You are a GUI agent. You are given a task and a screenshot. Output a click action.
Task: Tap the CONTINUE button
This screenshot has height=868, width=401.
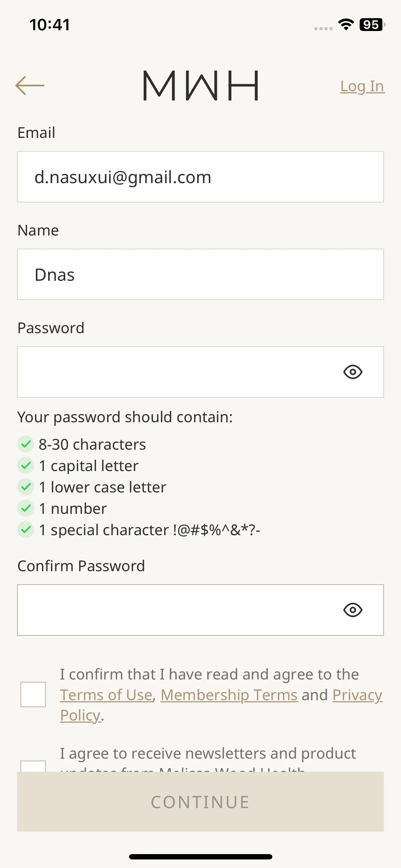click(x=200, y=802)
